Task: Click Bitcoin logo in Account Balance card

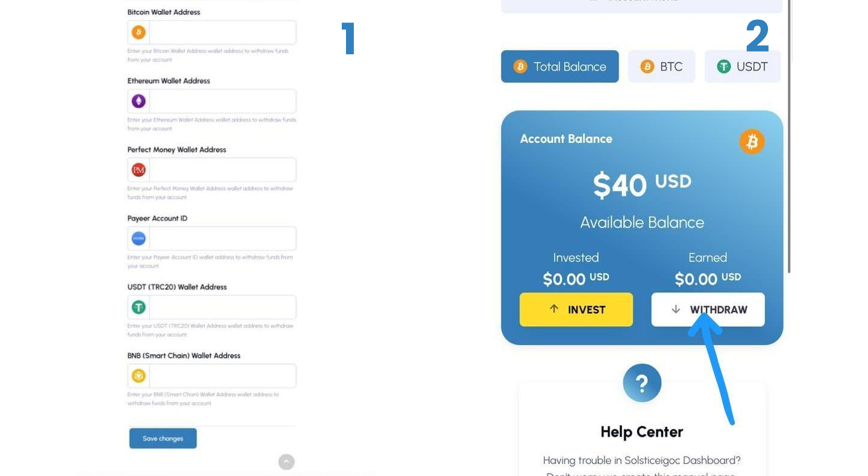Action: (x=752, y=142)
